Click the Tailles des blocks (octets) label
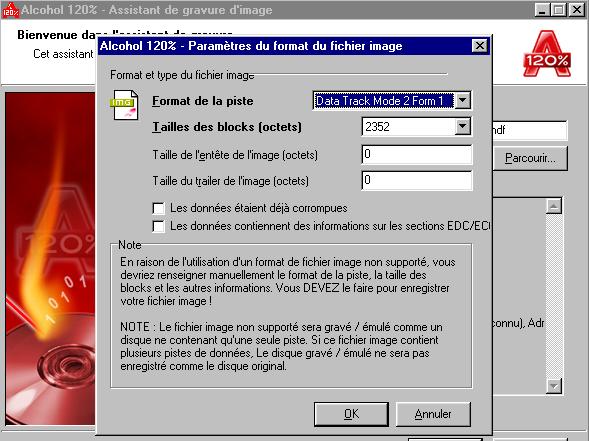589x441 pixels. (227, 127)
